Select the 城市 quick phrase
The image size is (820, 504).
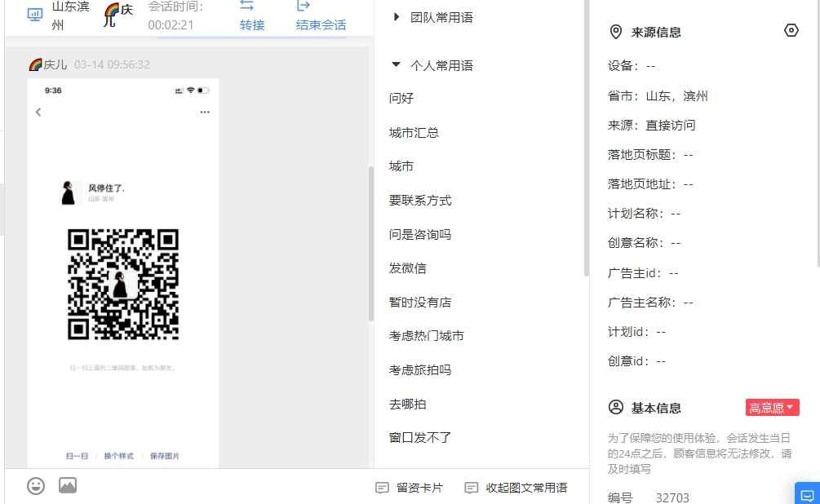click(401, 166)
